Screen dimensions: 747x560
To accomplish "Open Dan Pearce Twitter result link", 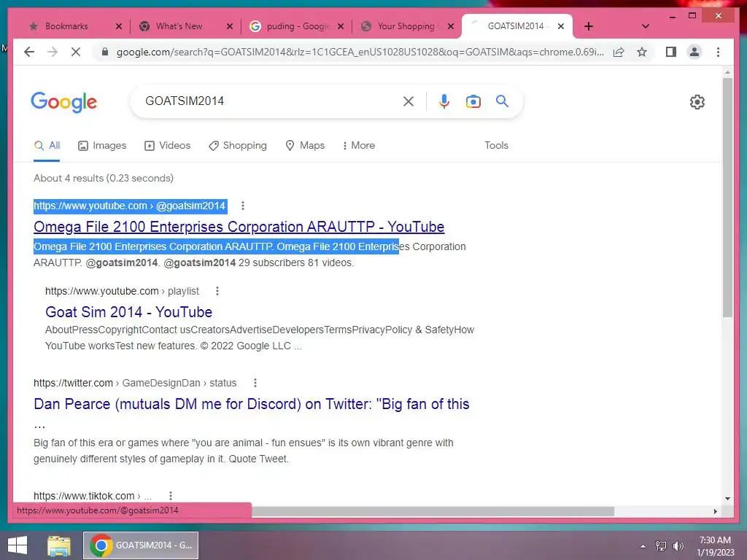I will pyautogui.click(x=251, y=404).
